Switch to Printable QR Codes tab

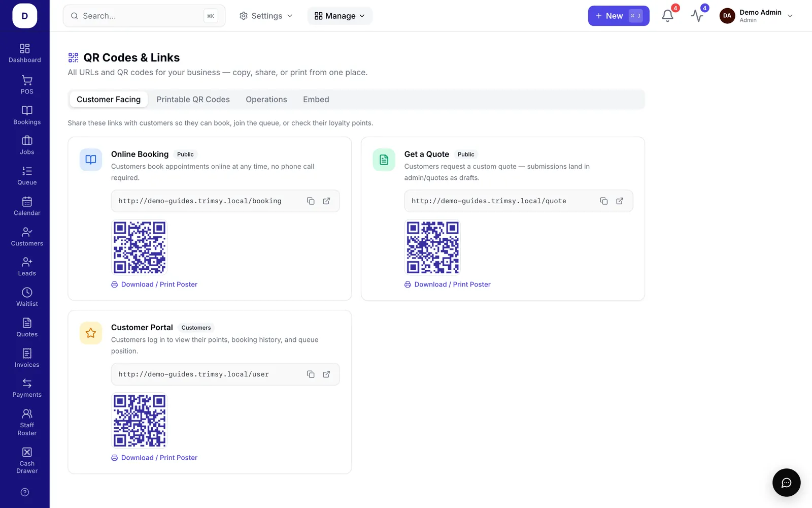click(193, 100)
